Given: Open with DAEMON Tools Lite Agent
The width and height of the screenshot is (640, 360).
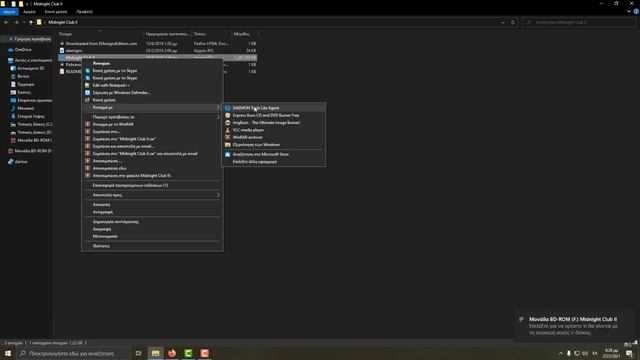Looking at the screenshot, I should click(x=273, y=108).
